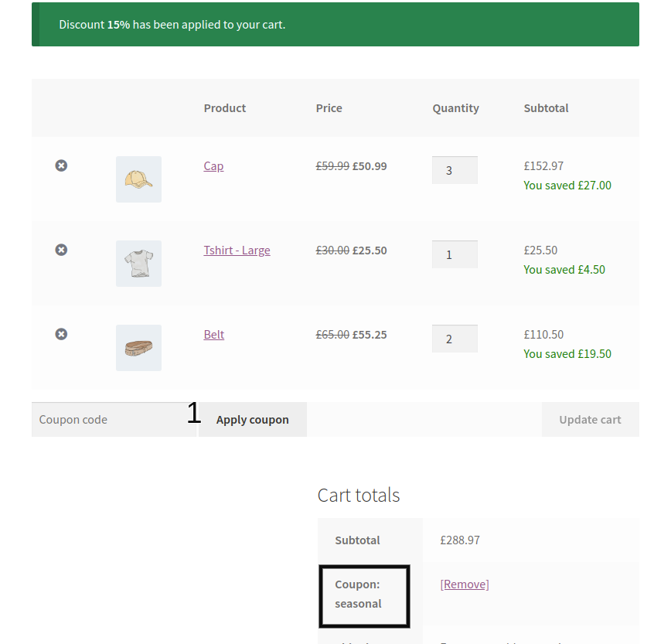Open the Tshirt product thumbnail image

click(138, 264)
